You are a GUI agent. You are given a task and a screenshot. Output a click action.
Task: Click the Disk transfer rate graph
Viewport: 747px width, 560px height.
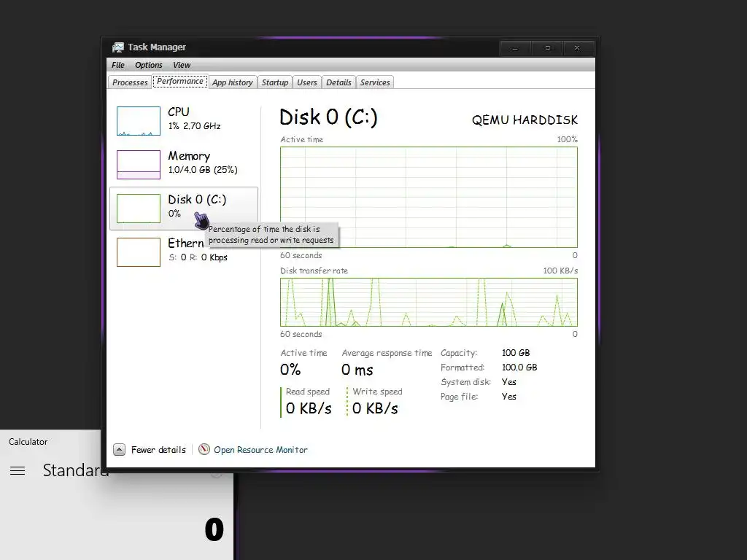tap(429, 302)
